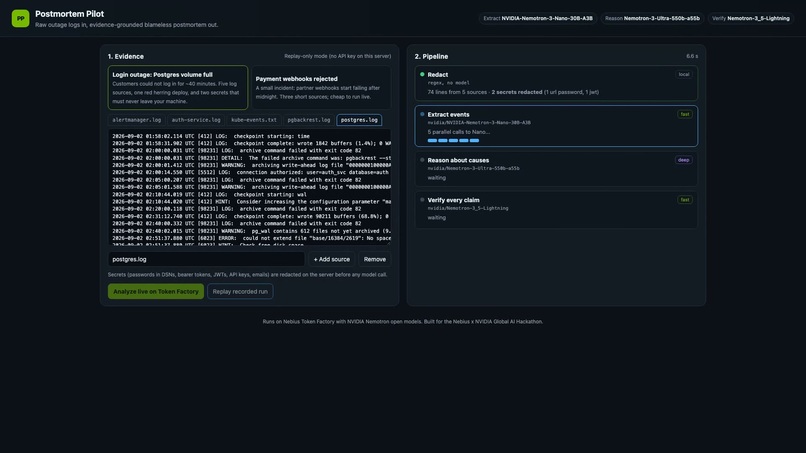Click the Extract model chip in header
806x453 pixels.
(538, 19)
